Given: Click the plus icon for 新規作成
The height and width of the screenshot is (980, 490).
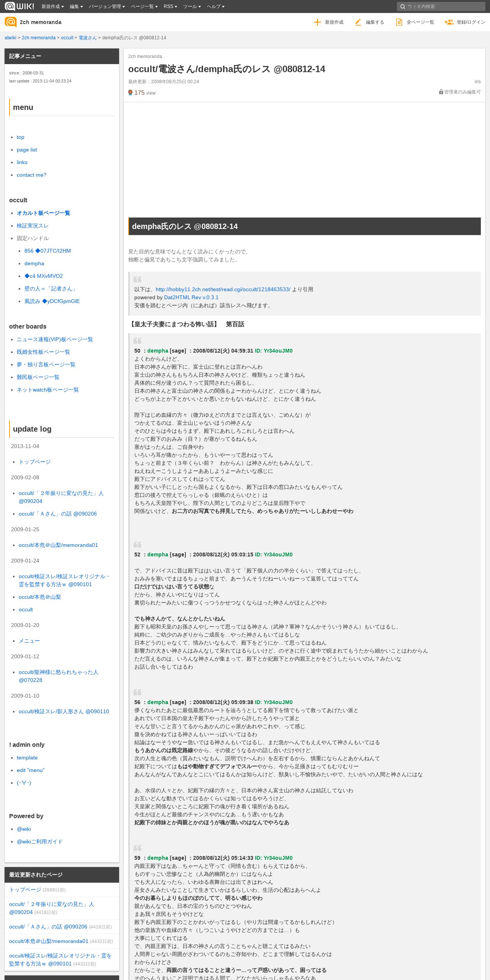Looking at the screenshot, I should [x=317, y=22].
